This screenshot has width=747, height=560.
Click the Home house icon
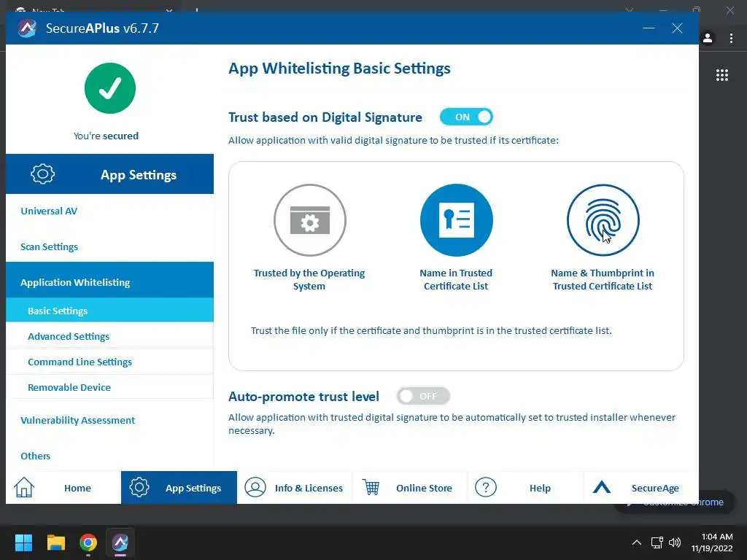[24, 487]
